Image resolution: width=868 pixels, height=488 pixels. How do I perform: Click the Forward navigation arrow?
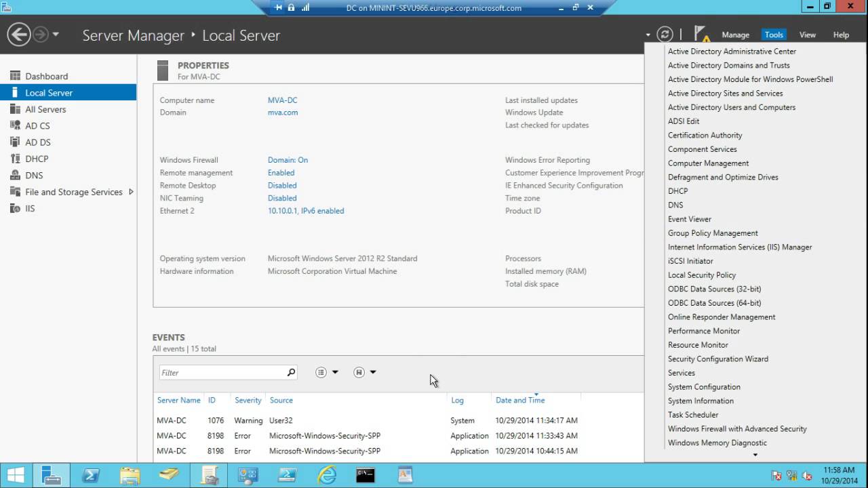point(41,35)
